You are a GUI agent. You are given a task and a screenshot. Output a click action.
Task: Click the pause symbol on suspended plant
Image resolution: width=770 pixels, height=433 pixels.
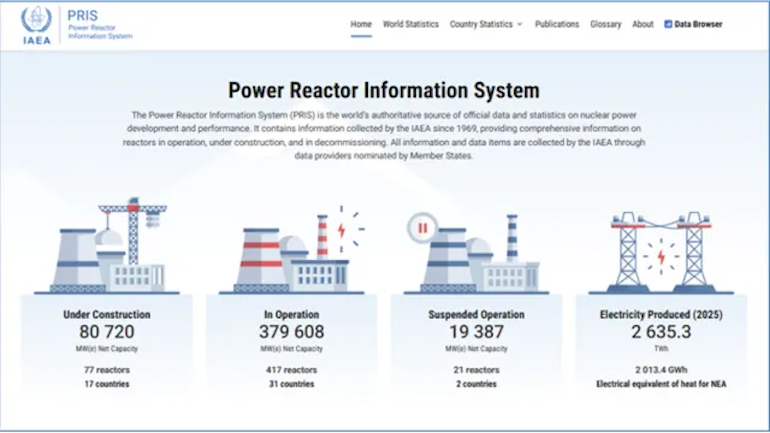point(422,228)
